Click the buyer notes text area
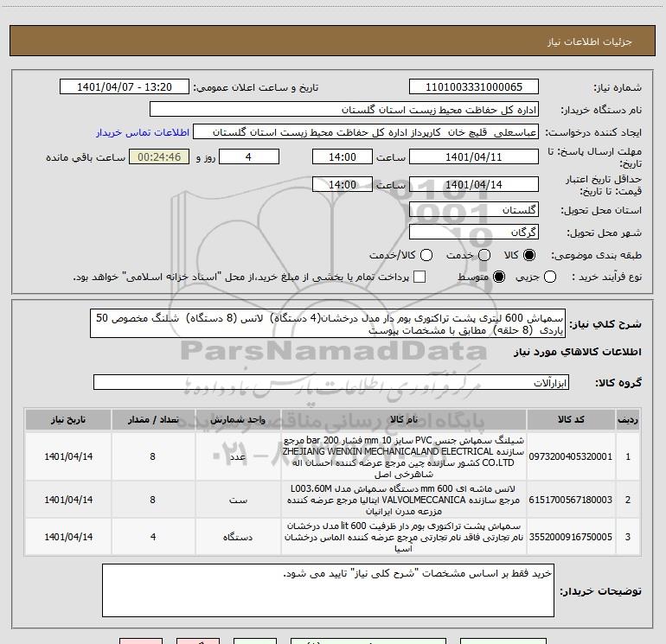The image size is (666, 644). (328, 590)
